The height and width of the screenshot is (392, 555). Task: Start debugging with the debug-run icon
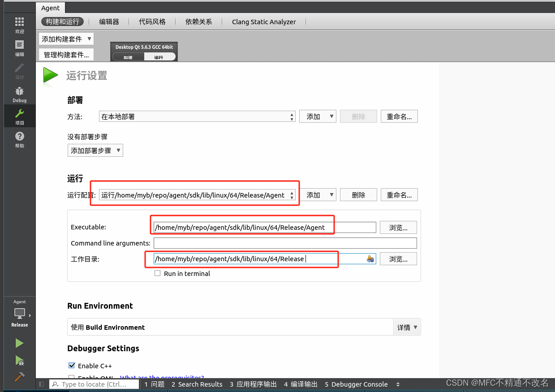click(19, 361)
